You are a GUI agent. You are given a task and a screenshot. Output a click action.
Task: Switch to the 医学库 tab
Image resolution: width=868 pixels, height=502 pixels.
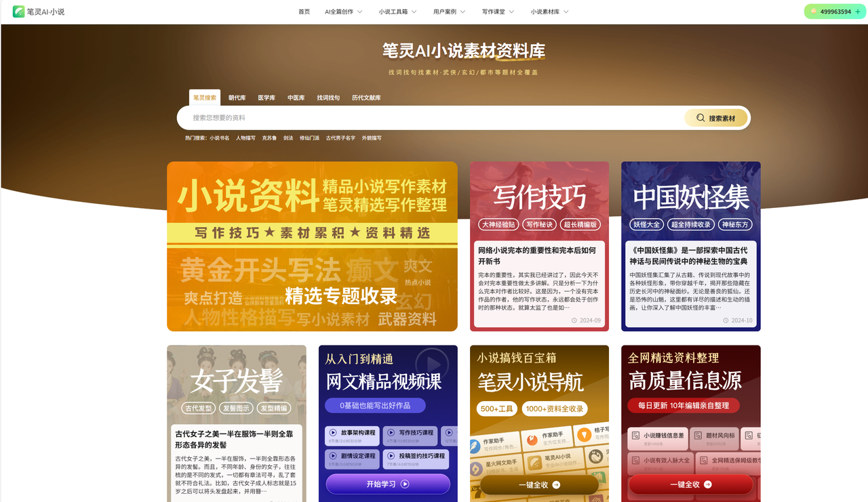(x=267, y=98)
